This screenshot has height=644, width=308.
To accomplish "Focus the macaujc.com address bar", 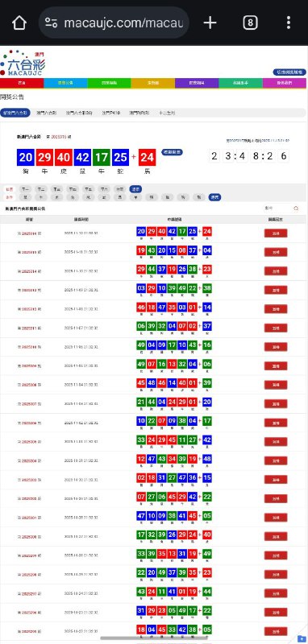I will click(x=114, y=23).
